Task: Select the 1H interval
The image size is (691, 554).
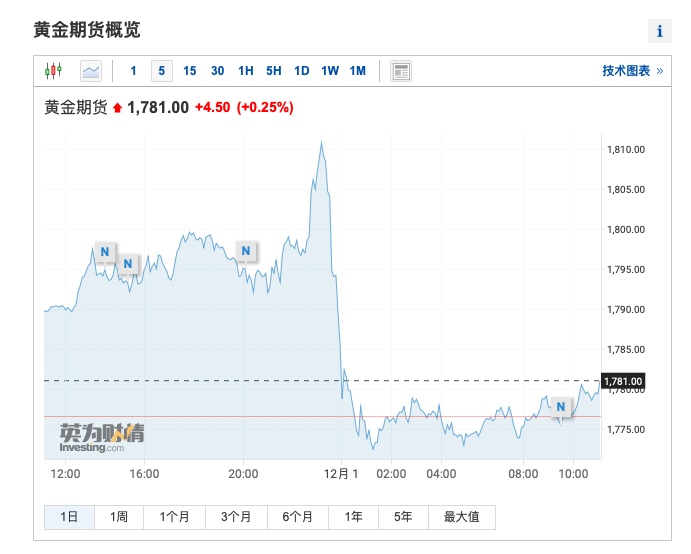Action: [245, 71]
